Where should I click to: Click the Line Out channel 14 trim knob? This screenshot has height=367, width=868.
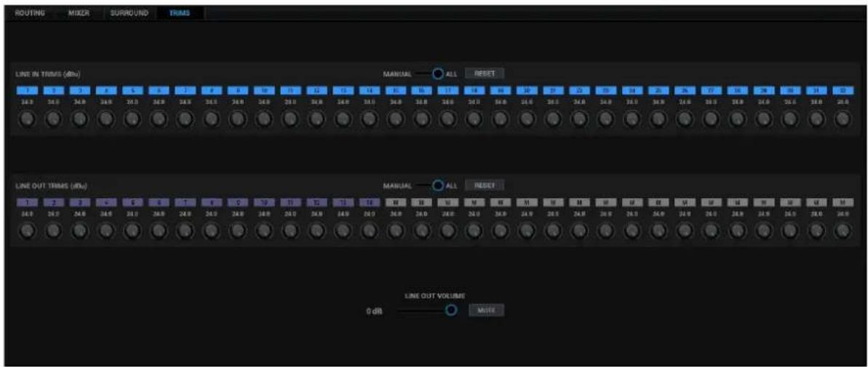[x=369, y=231]
